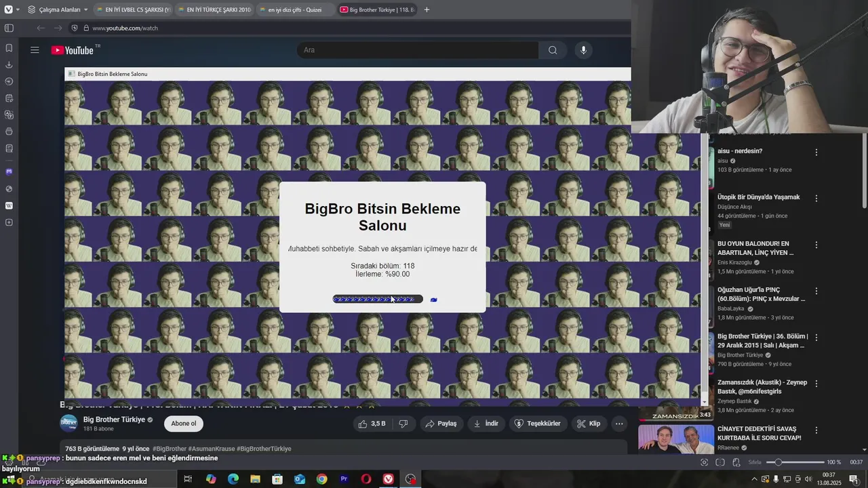Start voice search with microphone icon
868x488 pixels.
point(583,50)
